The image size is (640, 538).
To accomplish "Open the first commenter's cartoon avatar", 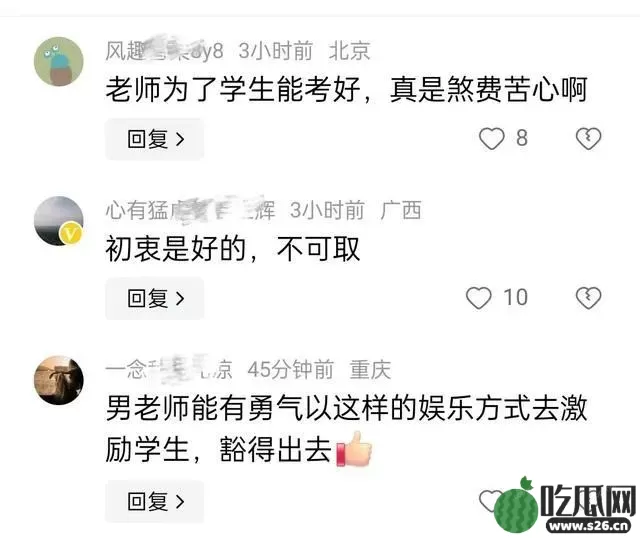I will pyautogui.click(x=59, y=62).
